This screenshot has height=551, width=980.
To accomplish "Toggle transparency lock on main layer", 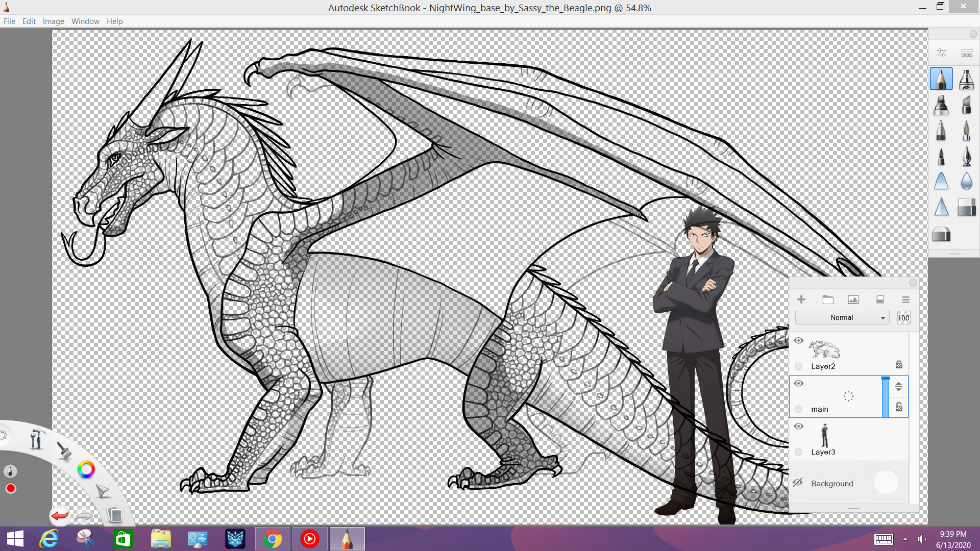I will [899, 407].
